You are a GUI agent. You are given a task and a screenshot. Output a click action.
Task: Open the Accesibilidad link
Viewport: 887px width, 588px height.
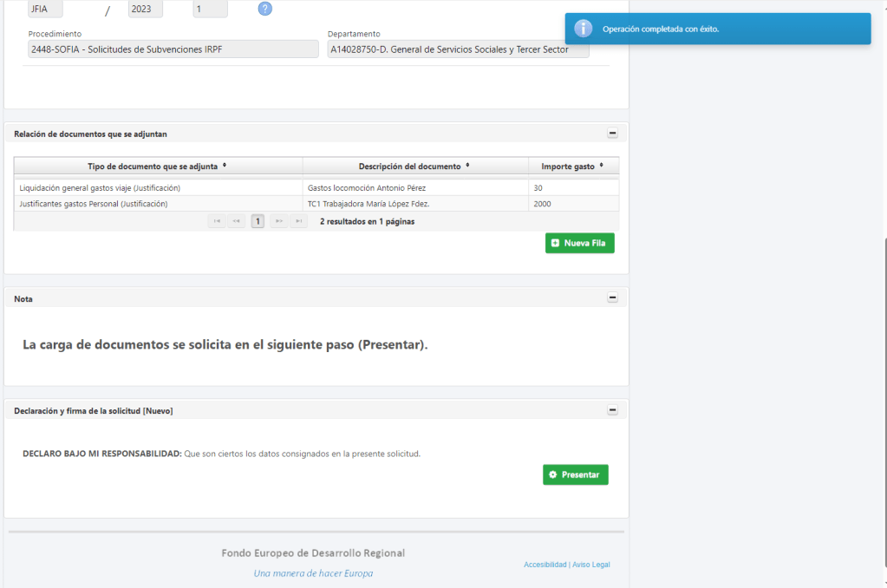click(x=545, y=565)
